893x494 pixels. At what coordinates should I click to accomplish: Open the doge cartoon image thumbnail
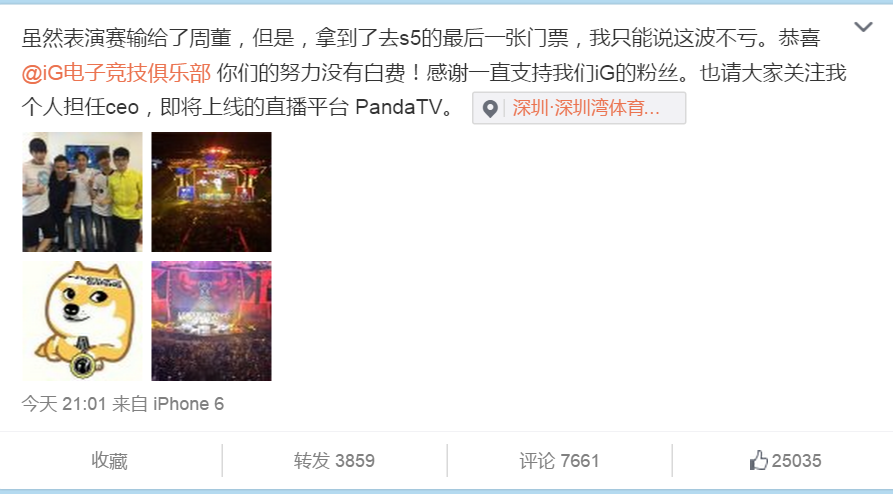click(83, 321)
